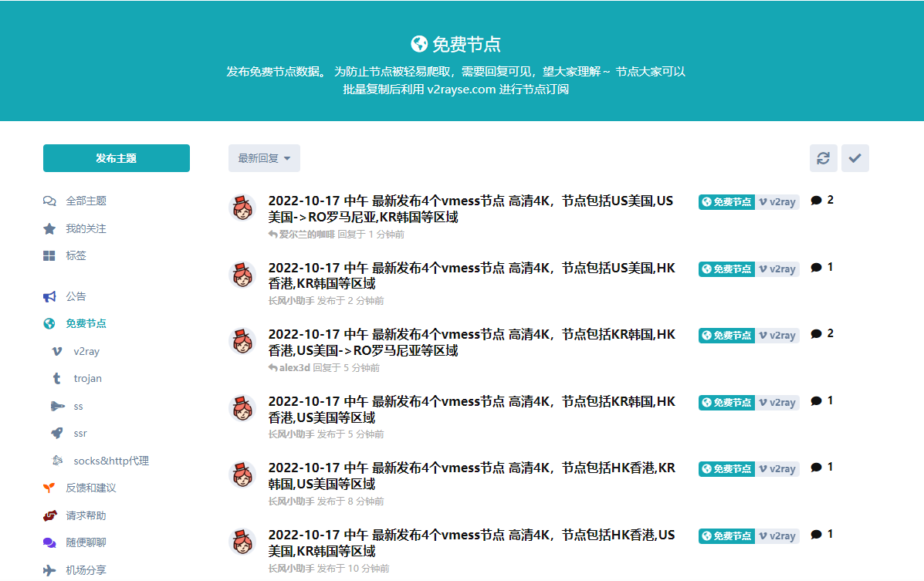Image resolution: width=924 pixels, height=581 pixels.
Task: Open the topic with KR韩国,HK香港,US美国等区域
Action: point(472,410)
